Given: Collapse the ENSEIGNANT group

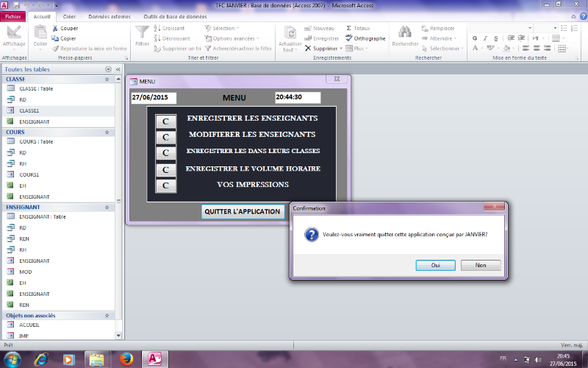Looking at the screenshot, I should [x=107, y=208].
